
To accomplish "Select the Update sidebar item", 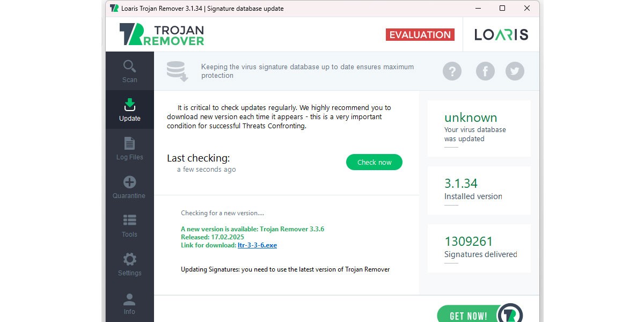I will coord(130,110).
